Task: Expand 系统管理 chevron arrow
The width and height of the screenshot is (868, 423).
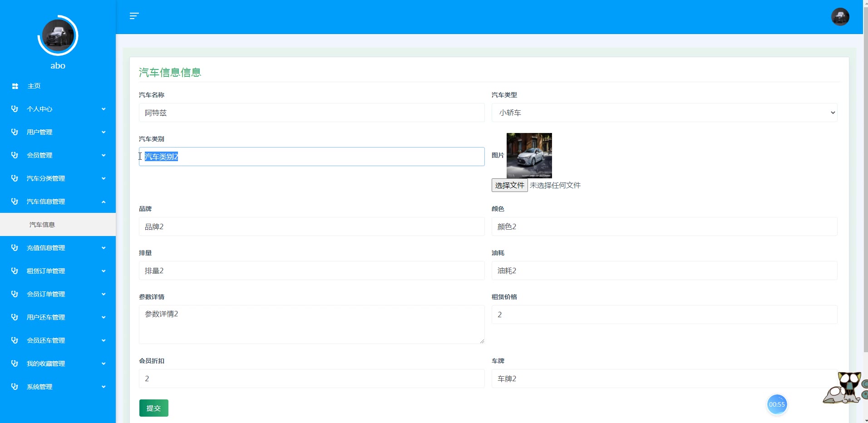Action: coord(104,387)
